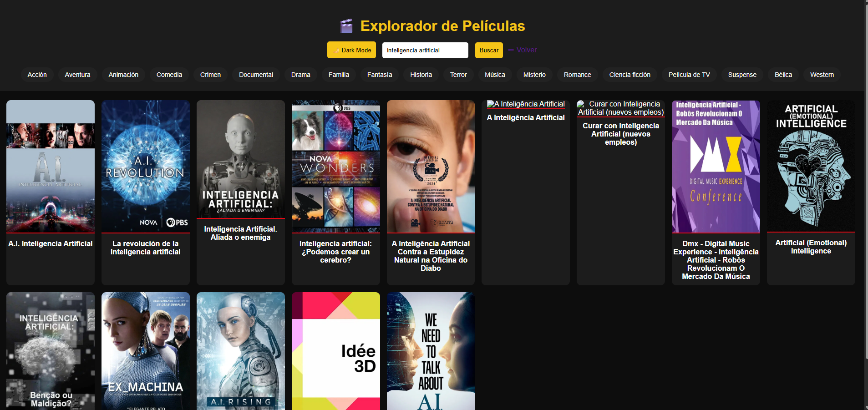Follow the Volver link
The height and width of the screenshot is (410, 868).
point(522,50)
